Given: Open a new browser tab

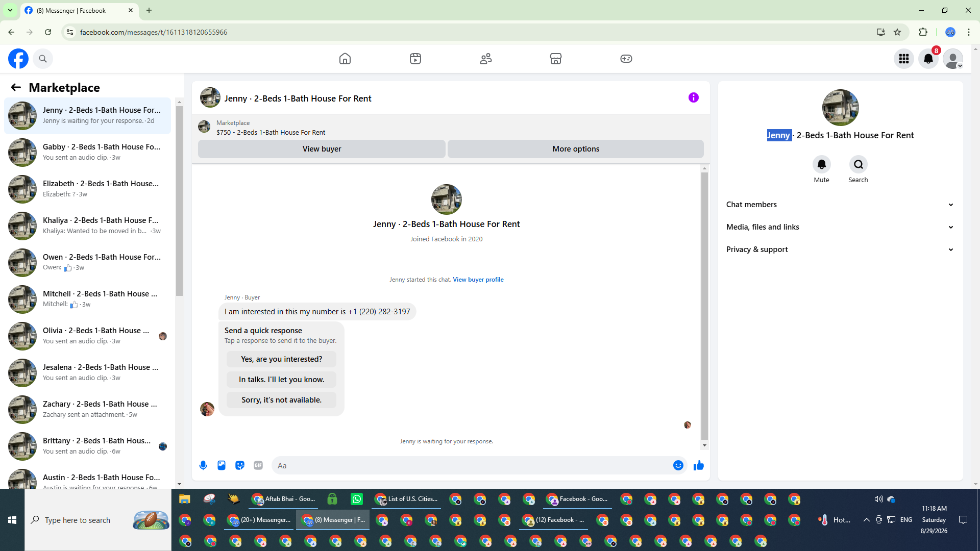Looking at the screenshot, I should (x=149, y=10).
